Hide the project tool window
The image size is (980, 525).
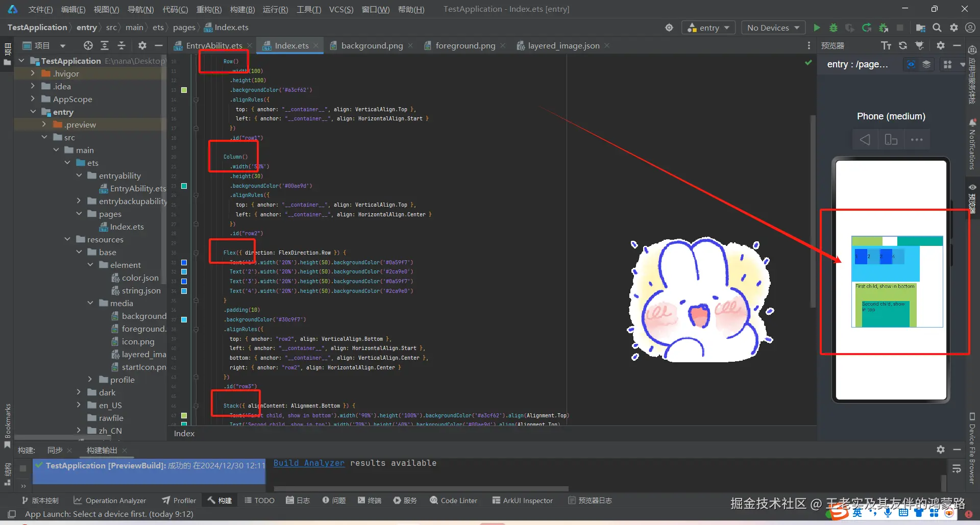159,45
